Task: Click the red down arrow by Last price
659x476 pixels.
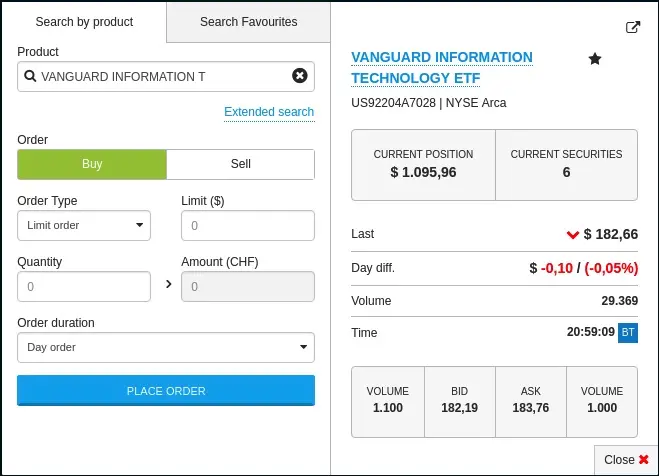Action: coord(572,234)
